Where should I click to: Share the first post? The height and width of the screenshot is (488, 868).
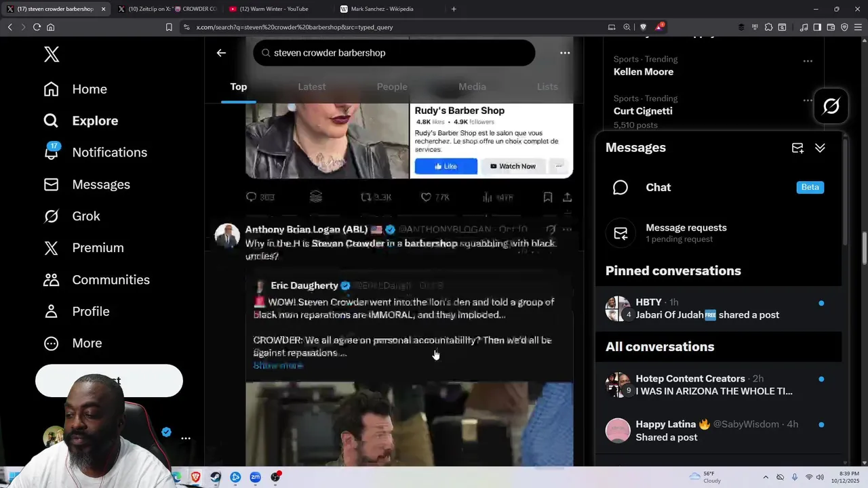[x=567, y=197]
